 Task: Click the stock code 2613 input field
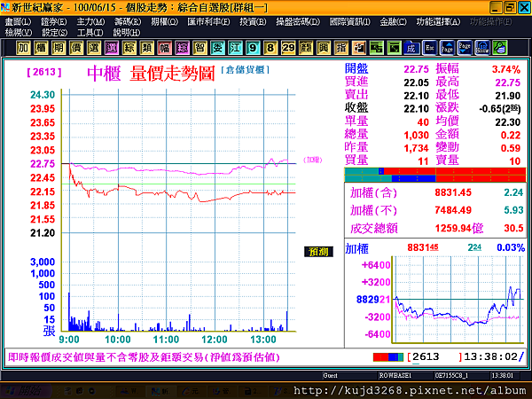(435, 357)
